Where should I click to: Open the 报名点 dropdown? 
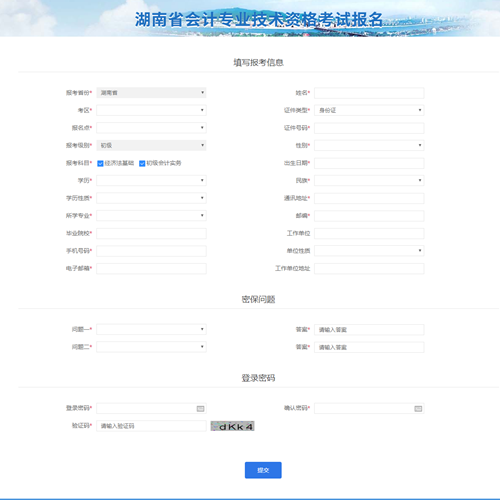(x=151, y=128)
